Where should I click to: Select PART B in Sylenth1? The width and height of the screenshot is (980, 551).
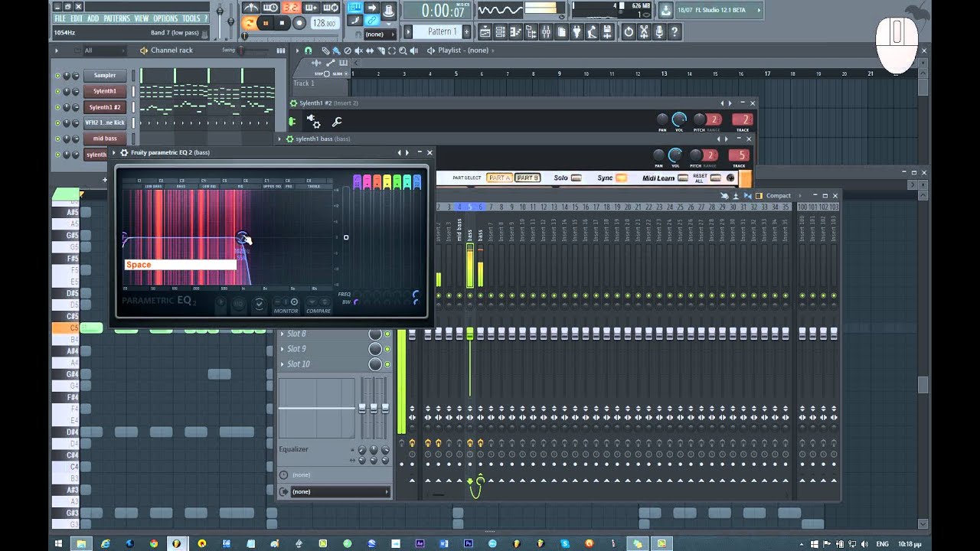point(528,178)
